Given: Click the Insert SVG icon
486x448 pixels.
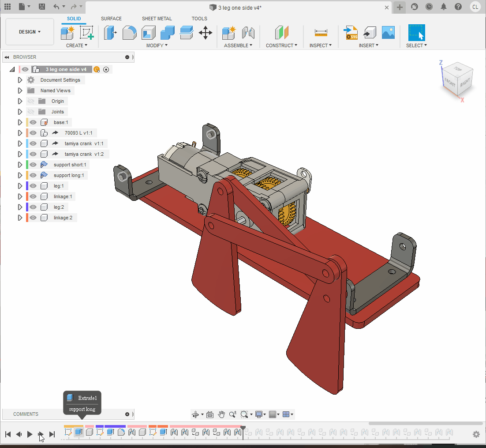Looking at the screenshot, I should pyautogui.click(x=351, y=33).
